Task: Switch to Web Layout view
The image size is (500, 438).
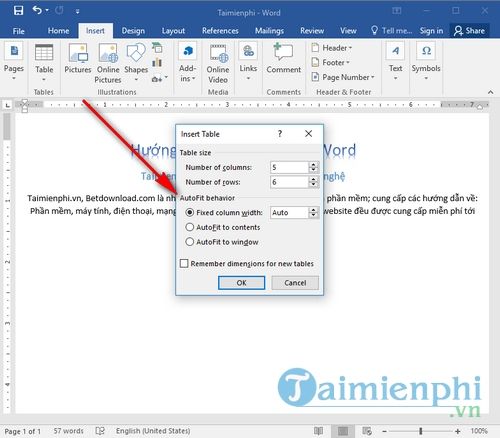Action: [x=367, y=431]
